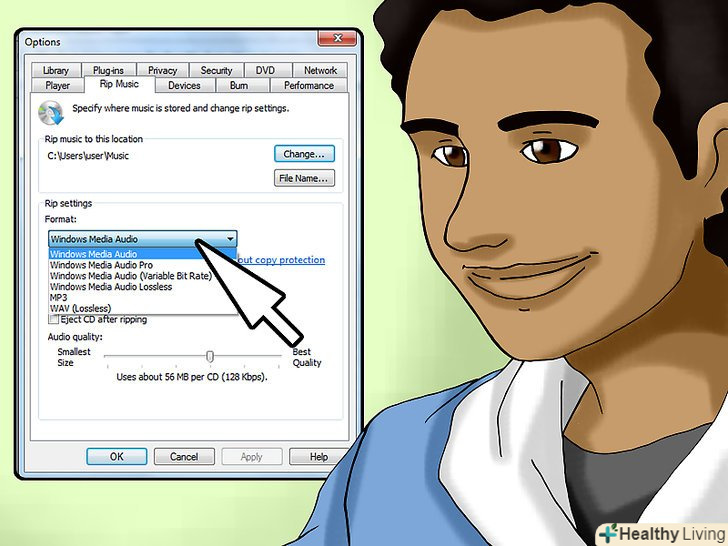Click the Cancel button
This screenshot has height=546, width=728.
tap(184, 457)
